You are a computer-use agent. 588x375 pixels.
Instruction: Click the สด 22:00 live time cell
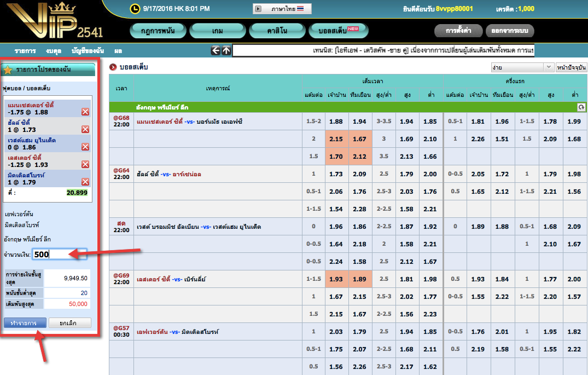(x=121, y=227)
